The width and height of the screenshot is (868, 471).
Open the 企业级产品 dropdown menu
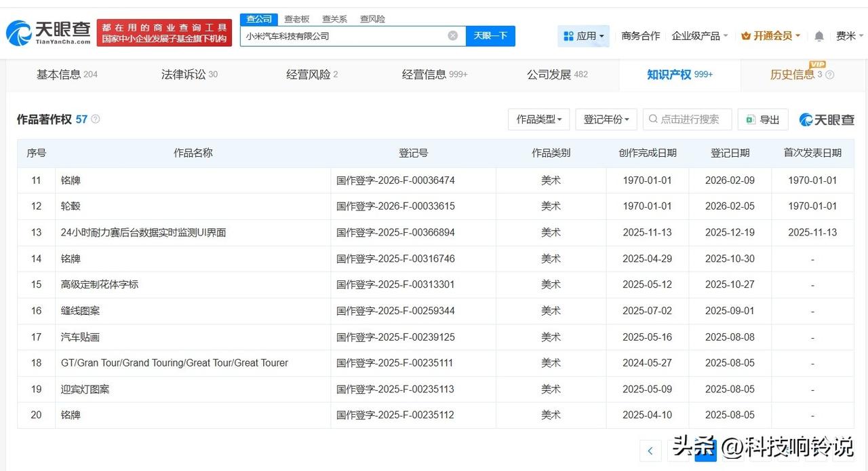point(700,36)
